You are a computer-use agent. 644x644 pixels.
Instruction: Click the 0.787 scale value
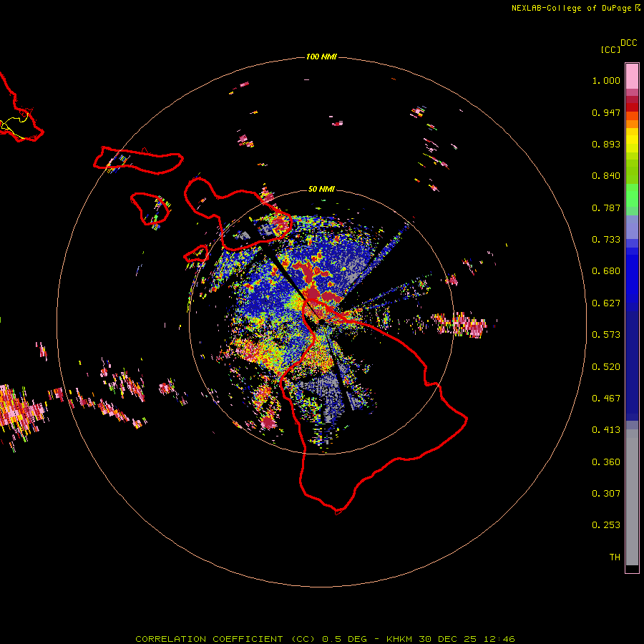(x=606, y=208)
